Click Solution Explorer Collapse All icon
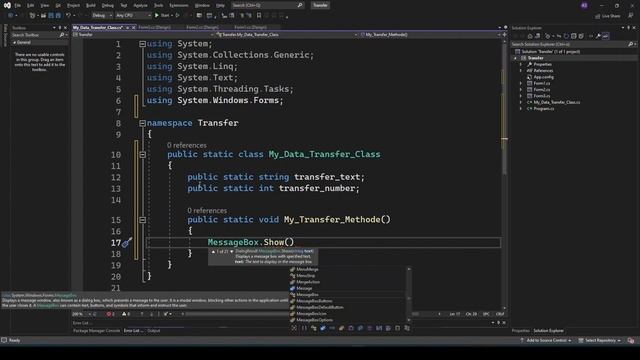Screen dimensions: 640x360 573,36
